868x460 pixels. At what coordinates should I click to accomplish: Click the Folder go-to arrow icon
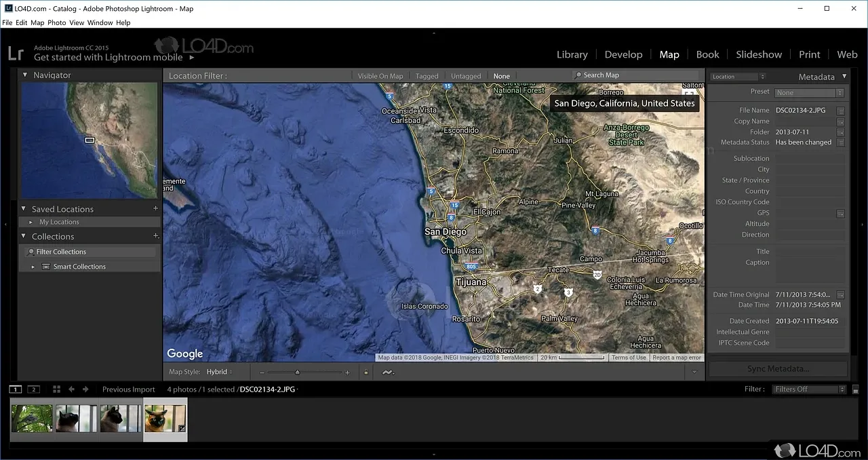click(x=841, y=132)
